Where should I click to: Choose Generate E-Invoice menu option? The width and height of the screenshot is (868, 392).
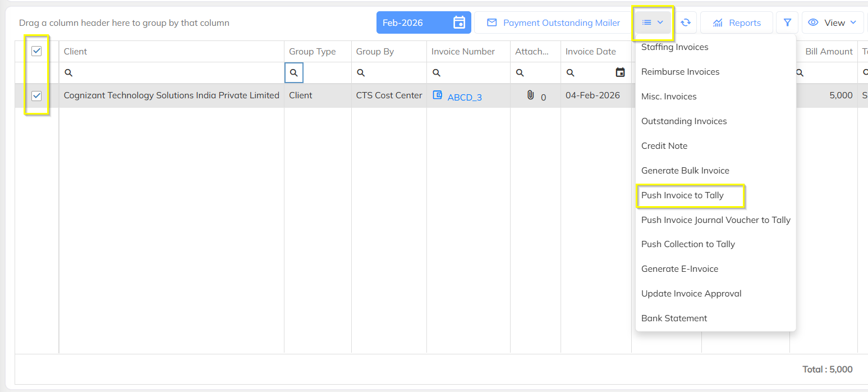679,269
